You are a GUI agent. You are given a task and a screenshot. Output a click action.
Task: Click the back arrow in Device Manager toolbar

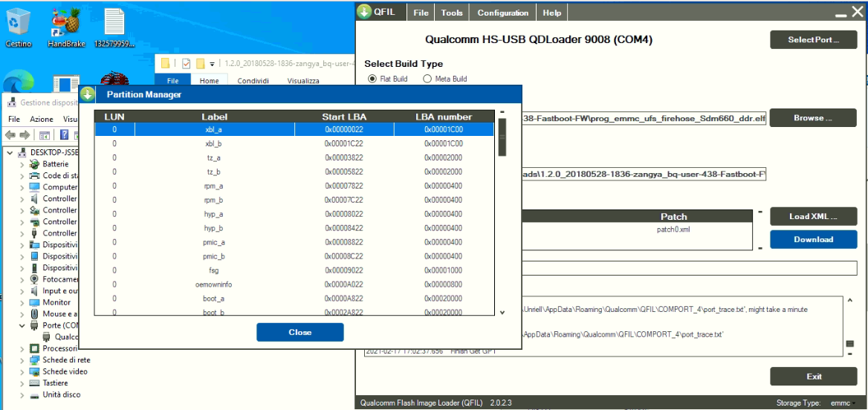pyautogui.click(x=10, y=135)
